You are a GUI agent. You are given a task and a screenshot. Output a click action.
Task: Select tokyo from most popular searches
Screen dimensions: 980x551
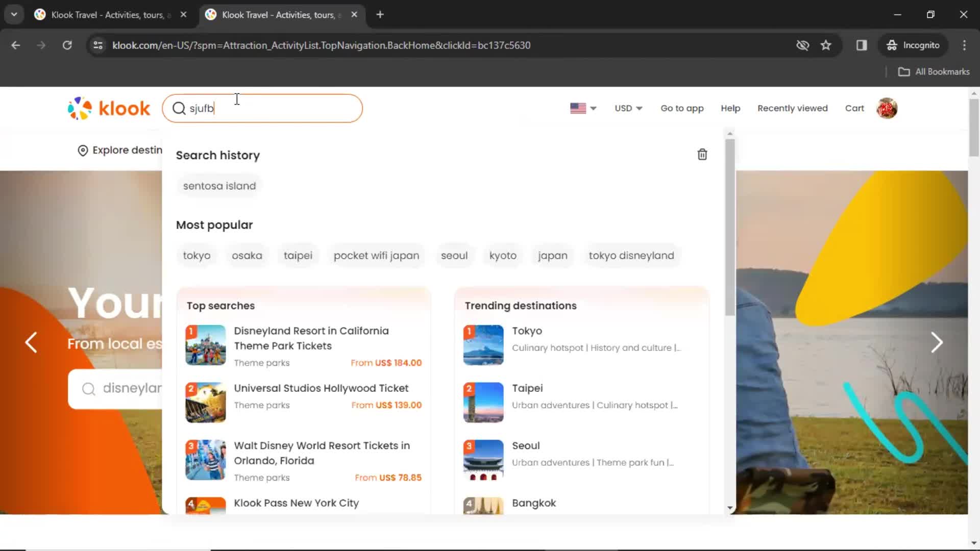(x=197, y=256)
